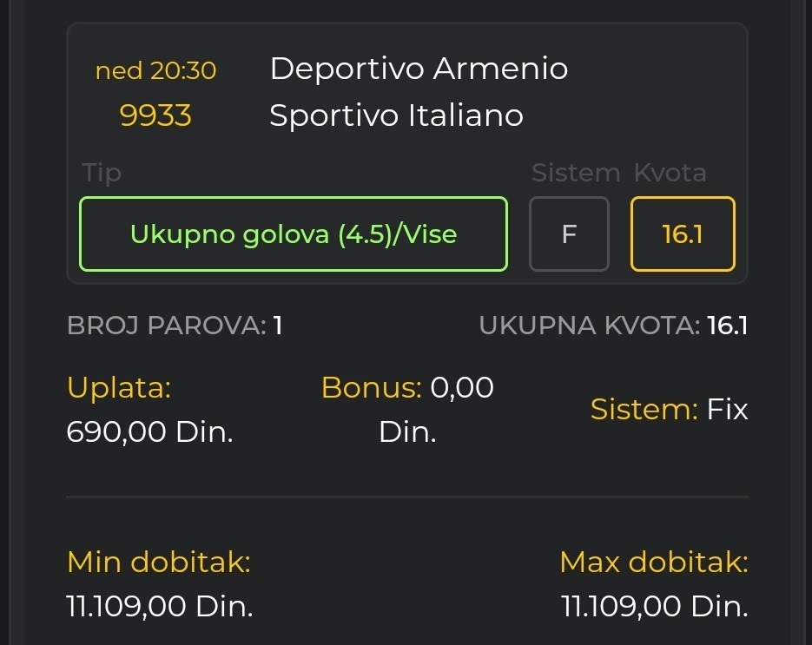Viewport: 812px width, 645px height.
Task: Click the Ukupno golova (4.5)/Vise tip button
Action: 294,234
